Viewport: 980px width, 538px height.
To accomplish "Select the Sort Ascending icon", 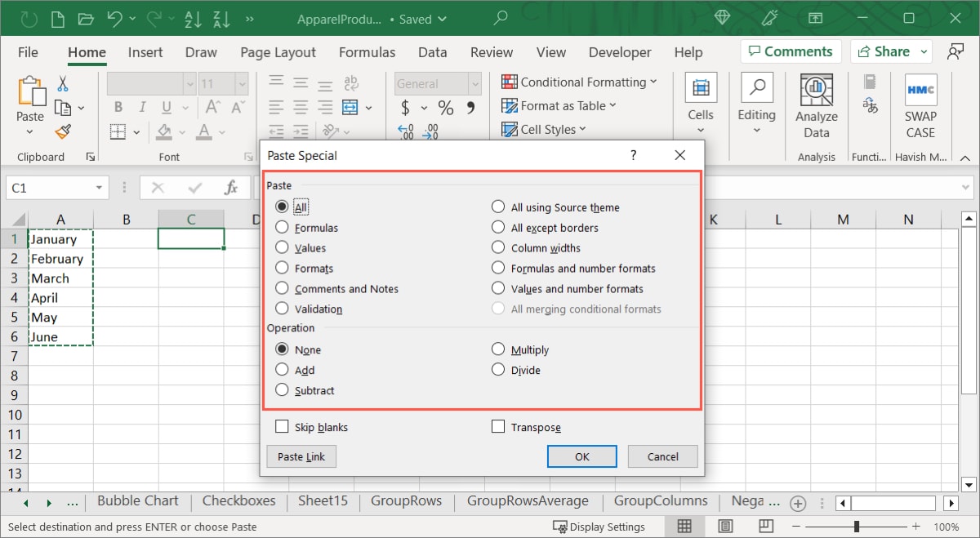I will pos(193,18).
